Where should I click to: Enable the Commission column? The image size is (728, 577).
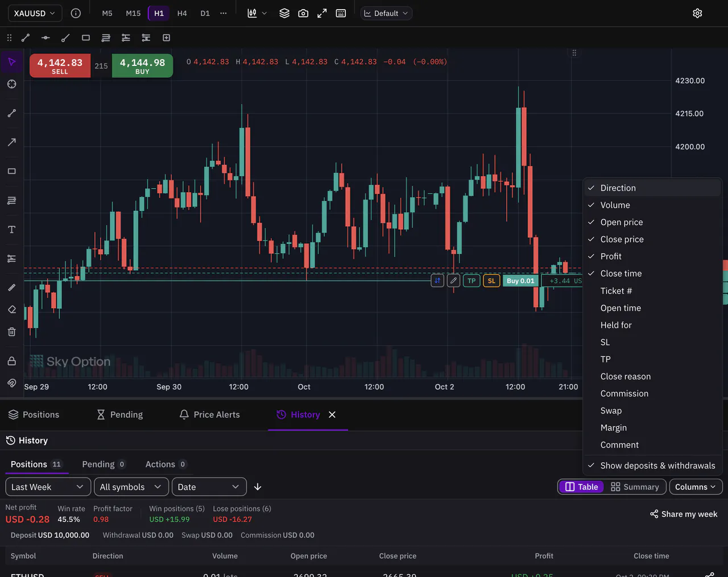[x=652, y=393]
